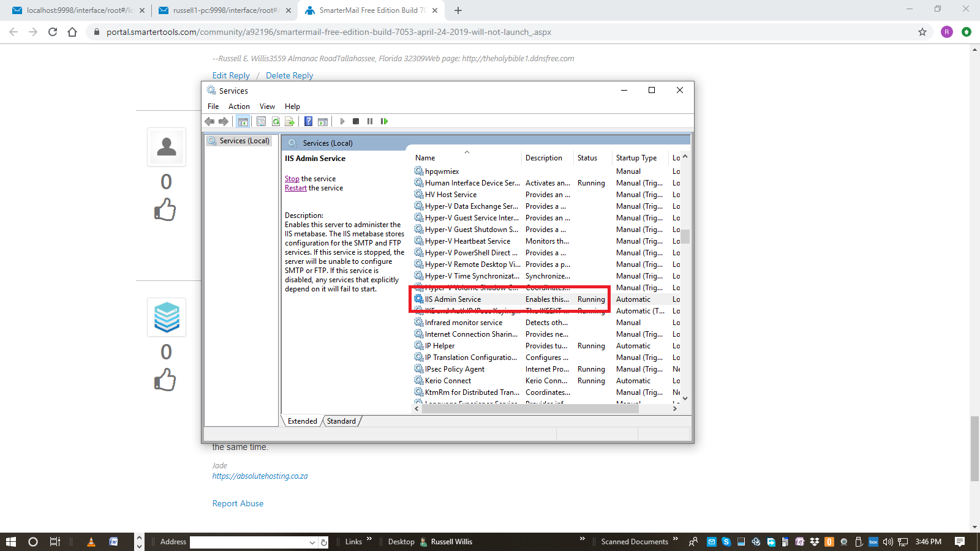Switch to the Standard tab
980x551 pixels.
341,421
